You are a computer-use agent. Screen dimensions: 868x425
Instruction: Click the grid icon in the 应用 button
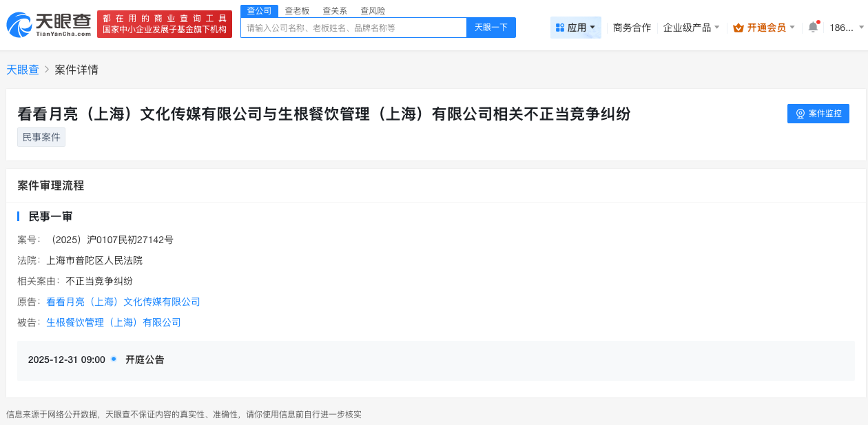[x=562, y=27]
